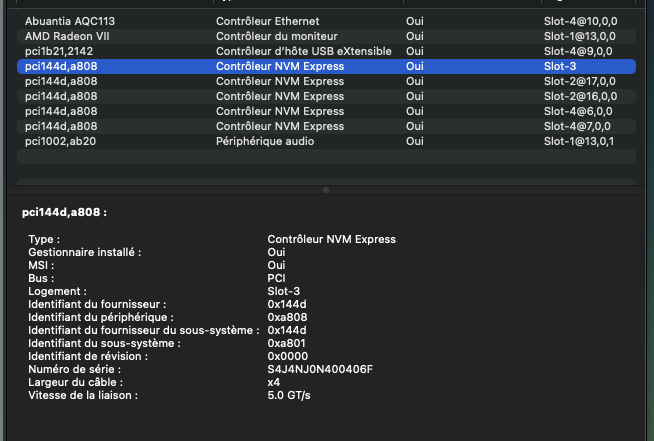Image resolution: width=654 pixels, height=441 pixels.
Task: Select the pci1b21,2142 USB controller row
Action: click(x=58, y=51)
